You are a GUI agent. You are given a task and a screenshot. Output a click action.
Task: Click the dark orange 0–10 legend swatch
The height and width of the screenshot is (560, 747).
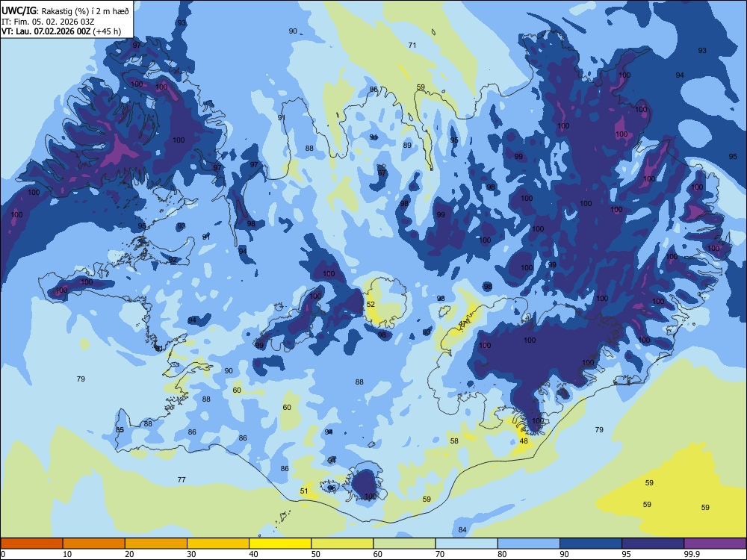(32, 544)
